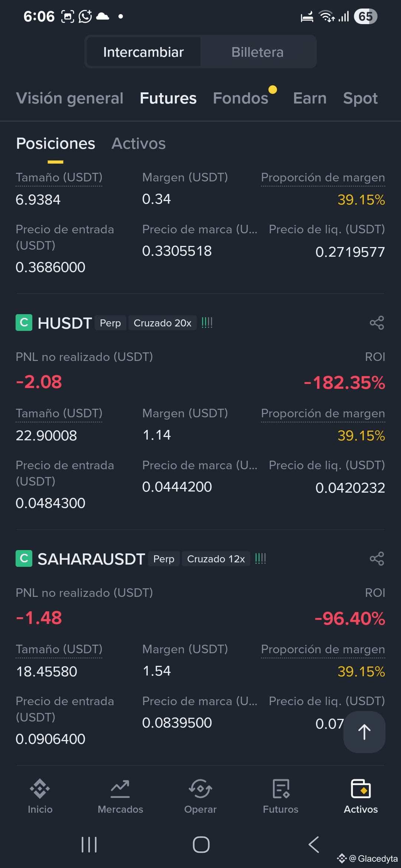401x868 pixels.
Task: Open the Fondos tab
Action: pyautogui.click(x=241, y=98)
